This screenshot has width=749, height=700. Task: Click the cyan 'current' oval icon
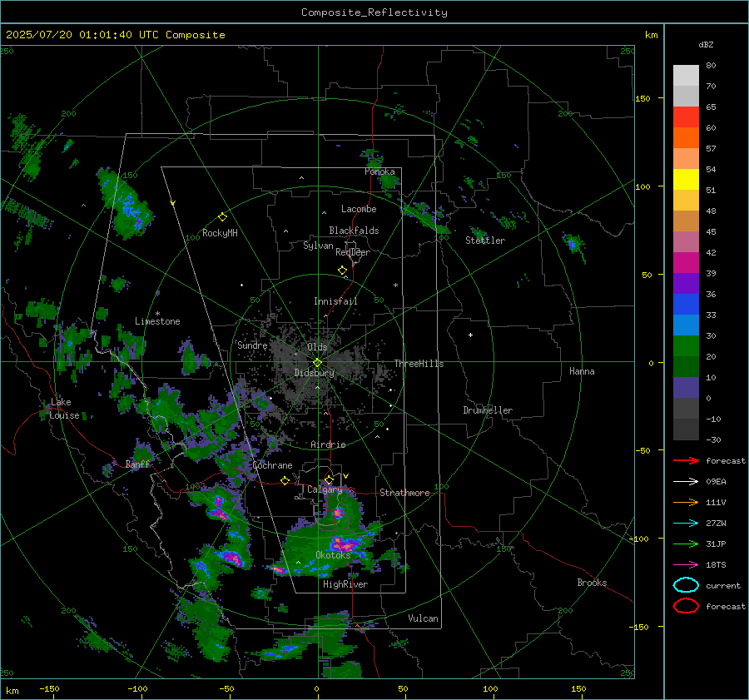[686, 585]
